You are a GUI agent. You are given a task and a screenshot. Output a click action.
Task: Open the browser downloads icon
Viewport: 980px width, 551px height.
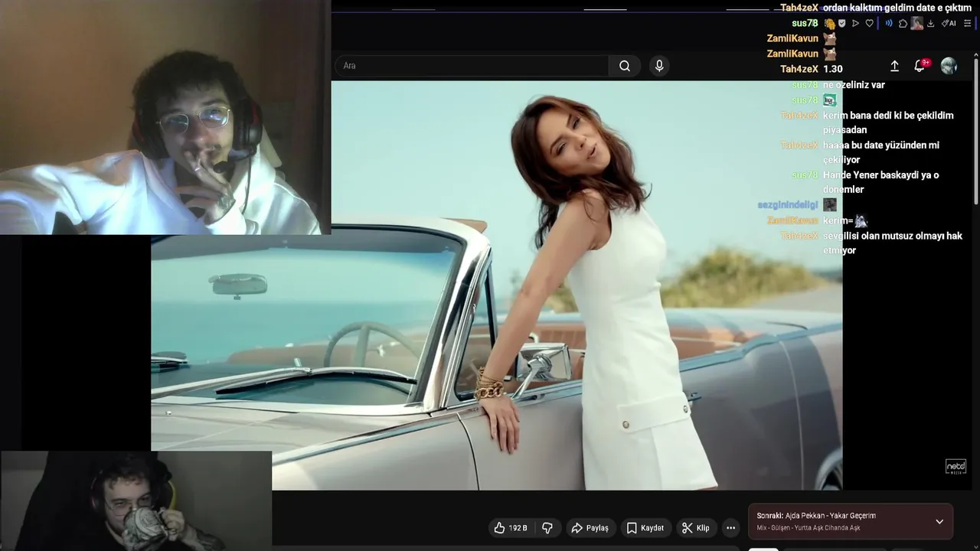930,24
